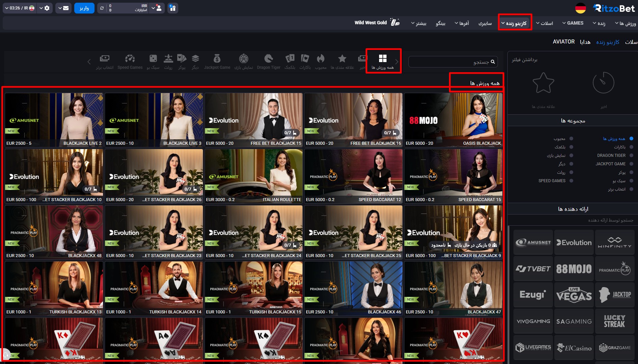Open the Oasis Blackjack game thumbnail
The image size is (638, 364).
[453, 120]
